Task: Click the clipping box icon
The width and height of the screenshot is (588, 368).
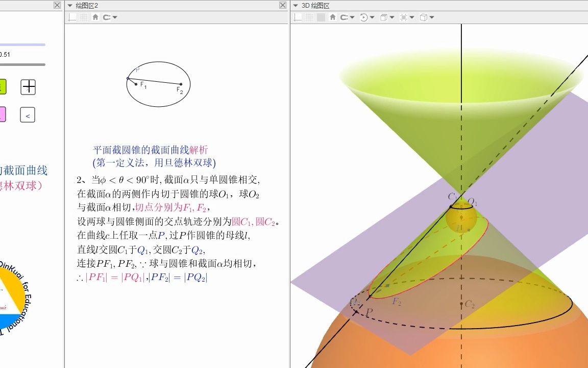Action: pos(404,17)
